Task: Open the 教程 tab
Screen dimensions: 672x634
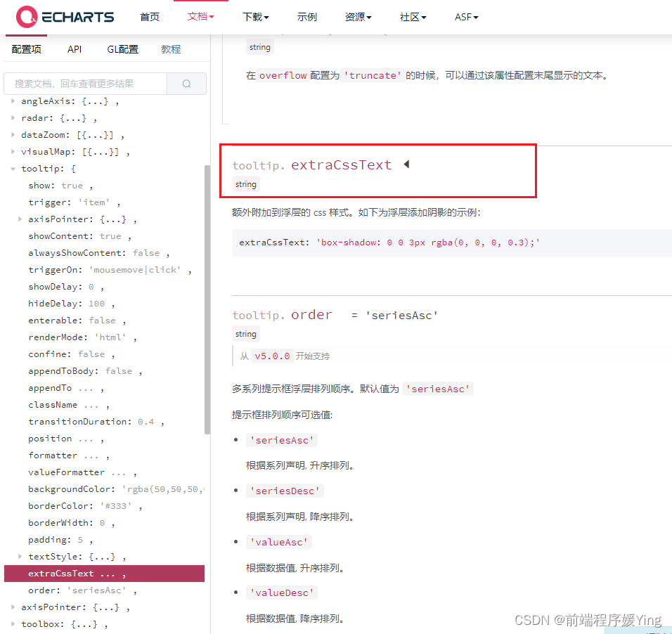Action: tap(171, 49)
